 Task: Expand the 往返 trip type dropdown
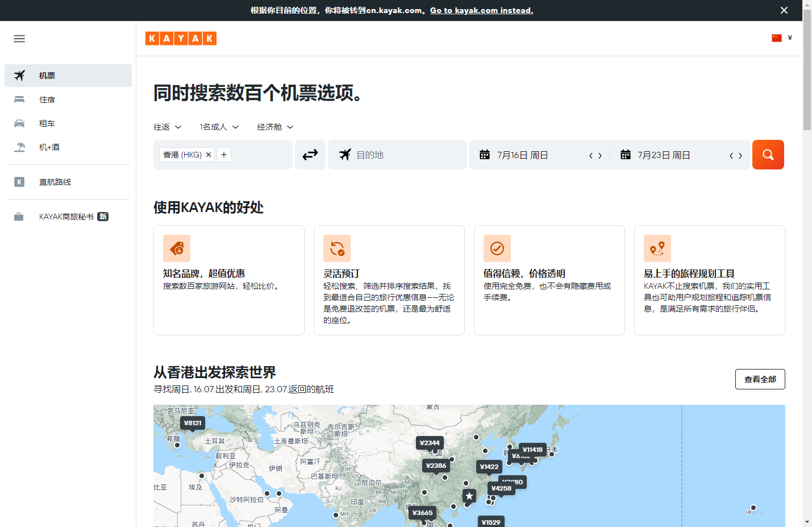click(x=168, y=127)
